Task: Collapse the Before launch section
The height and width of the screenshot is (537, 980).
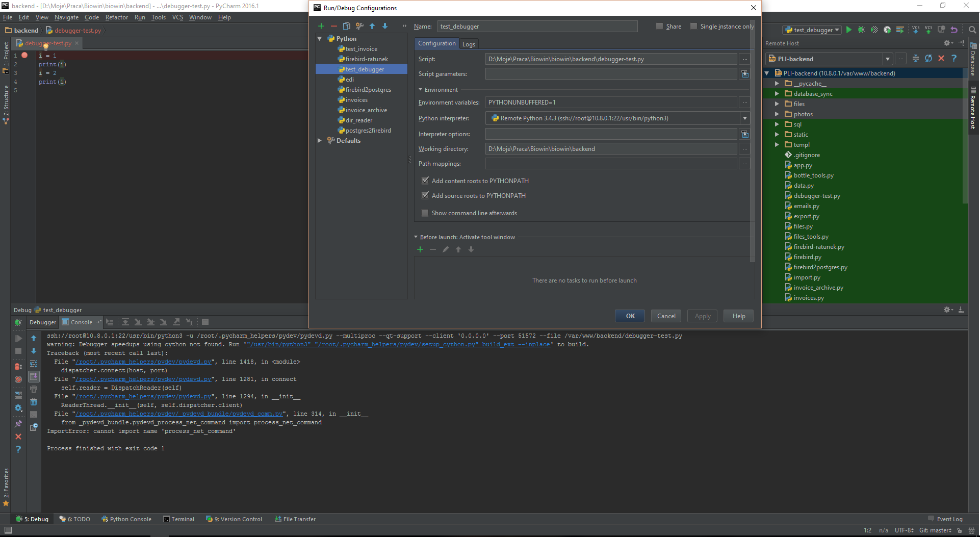Action: tap(416, 237)
